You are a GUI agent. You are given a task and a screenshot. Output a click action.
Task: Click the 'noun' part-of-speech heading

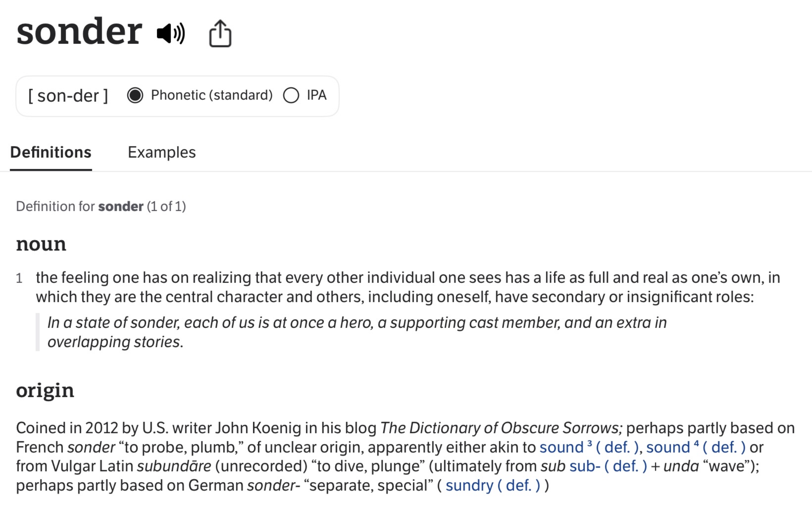click(41, 244)
